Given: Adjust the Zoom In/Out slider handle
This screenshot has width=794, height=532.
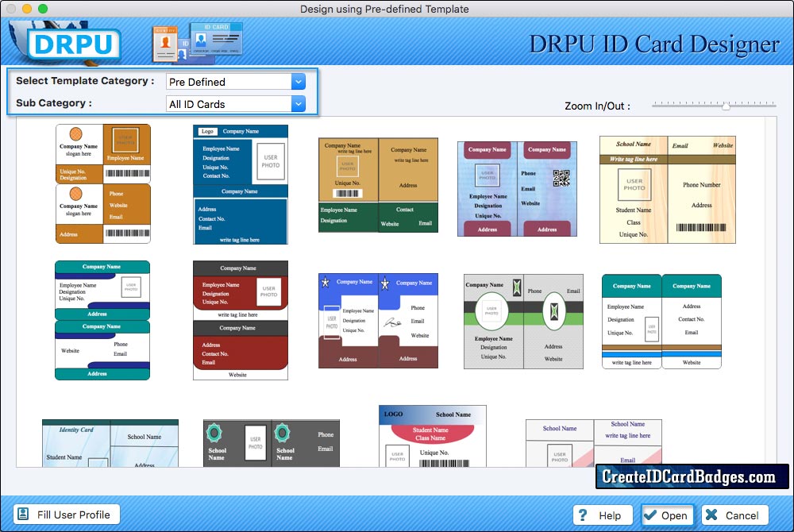Looking at the screenshot, I should [x=726, y=106].
